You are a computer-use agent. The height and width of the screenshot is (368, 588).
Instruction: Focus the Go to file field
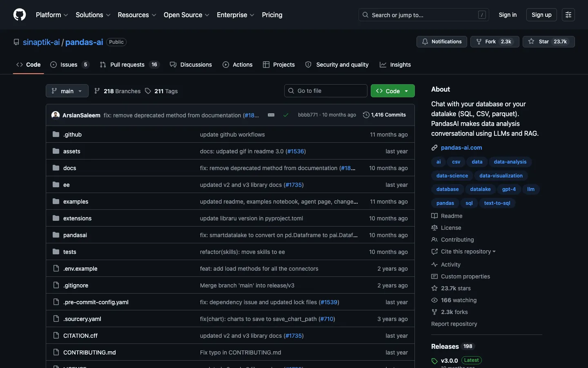326,91
